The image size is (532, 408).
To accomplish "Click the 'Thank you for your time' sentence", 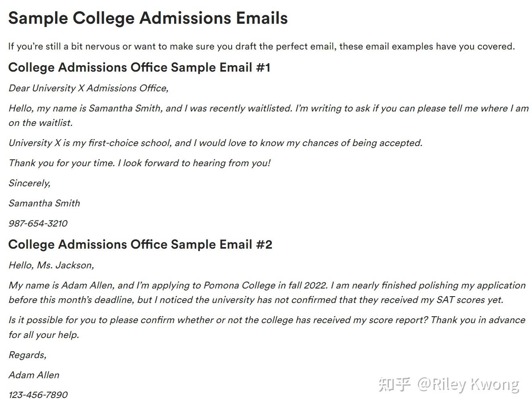I will [x=140, y=163].
